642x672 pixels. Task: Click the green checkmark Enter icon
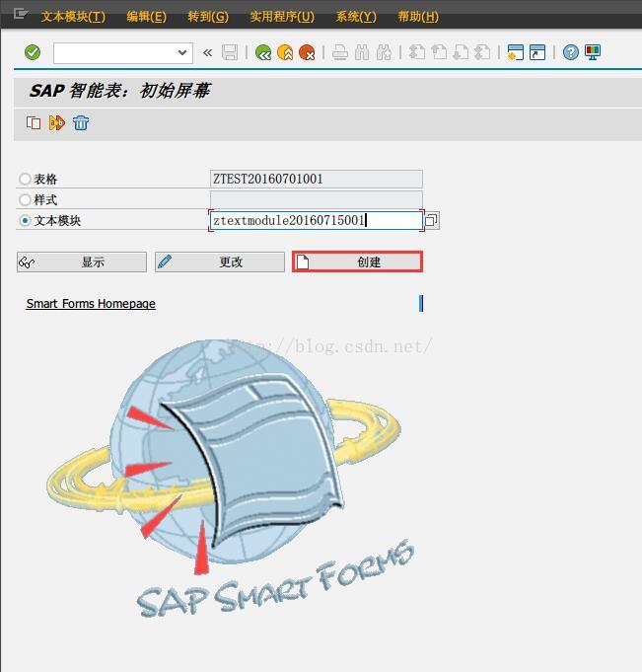pyautogui.click(x=33, y=52)
